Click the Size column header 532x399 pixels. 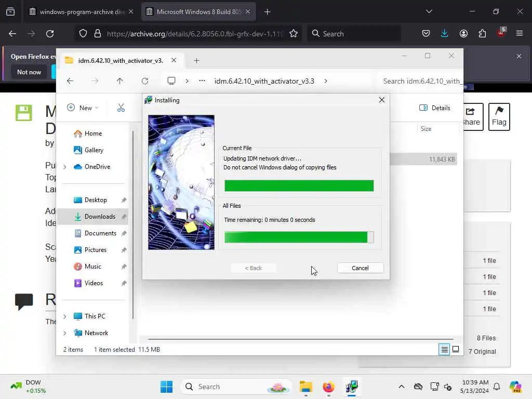426,129
